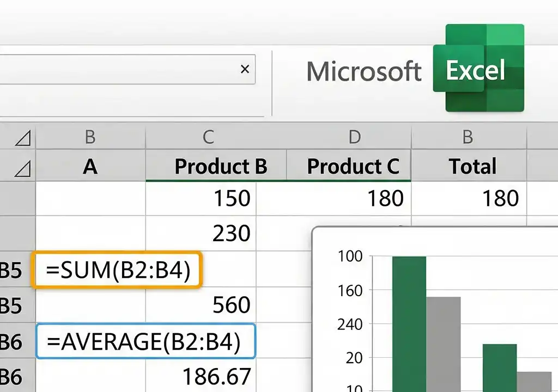Image resolution: width=558 pixels, height=392 pixels.
Task: Click the tallest green bar in chart
Action: pos(409,324)
